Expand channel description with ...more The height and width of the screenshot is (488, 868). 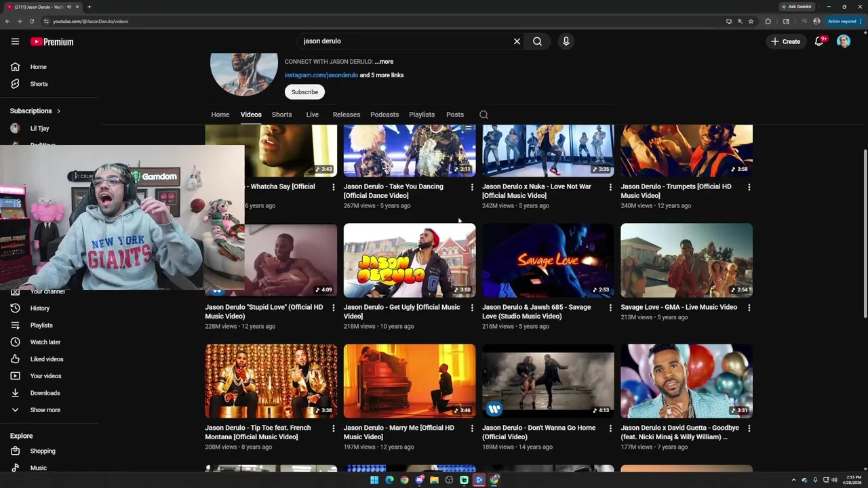coord(384,62)
